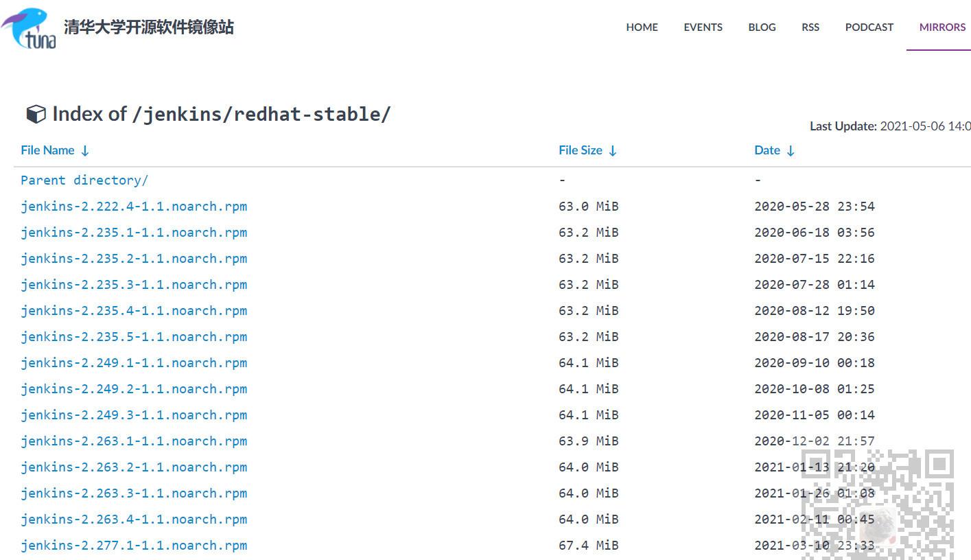Download jenkins-2.263.2-1.1.noarch.rpm
This screenshot has height=560, width=971.
coord(134,467)
